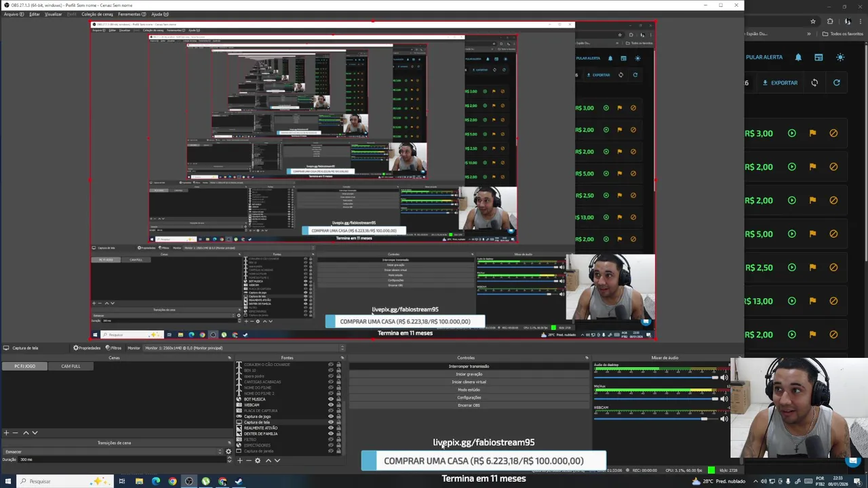
Task: Pop out the Transições de cena dock
Action: [229, 443]
